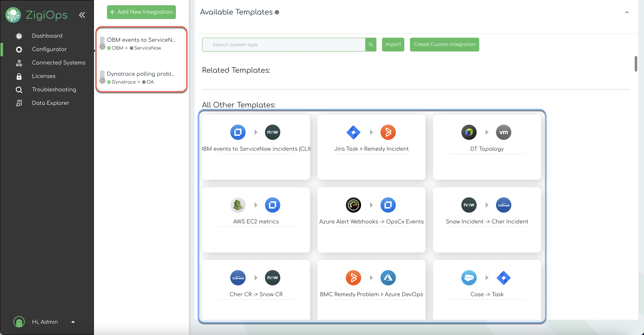Open Troubleshooting section
The image size is (644, 335).
[x=54, y=90]
